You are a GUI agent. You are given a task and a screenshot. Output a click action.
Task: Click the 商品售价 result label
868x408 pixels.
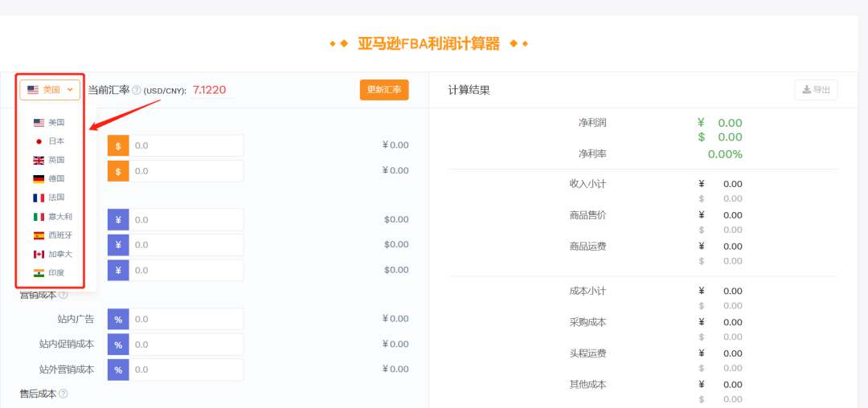click(588, 215)
